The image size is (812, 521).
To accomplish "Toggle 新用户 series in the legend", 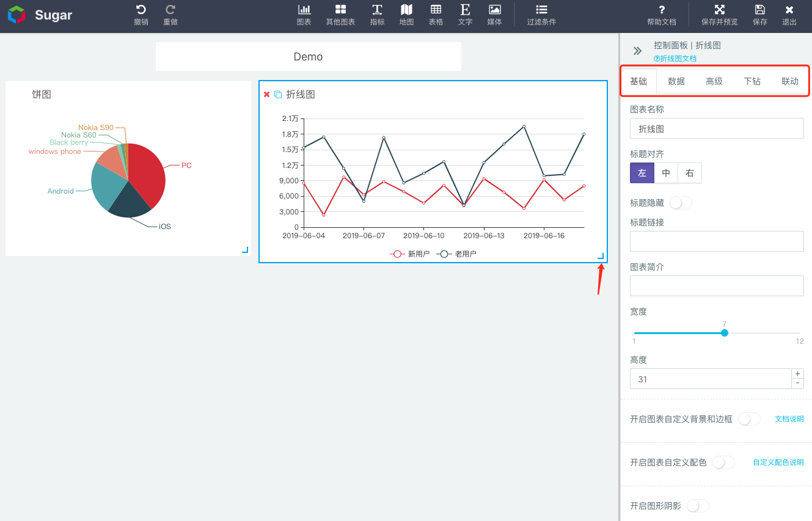I will (x=410, y=254).
